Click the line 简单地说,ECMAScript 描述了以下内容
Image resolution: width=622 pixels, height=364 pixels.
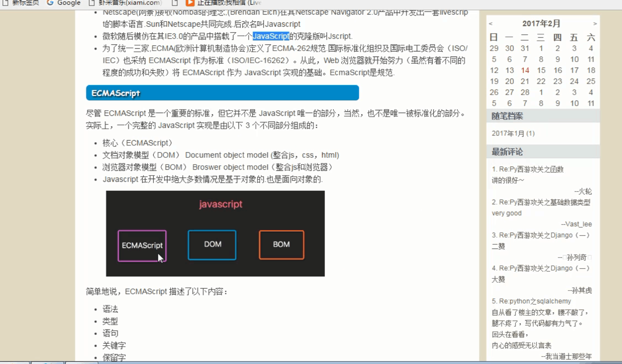point(157,291)
